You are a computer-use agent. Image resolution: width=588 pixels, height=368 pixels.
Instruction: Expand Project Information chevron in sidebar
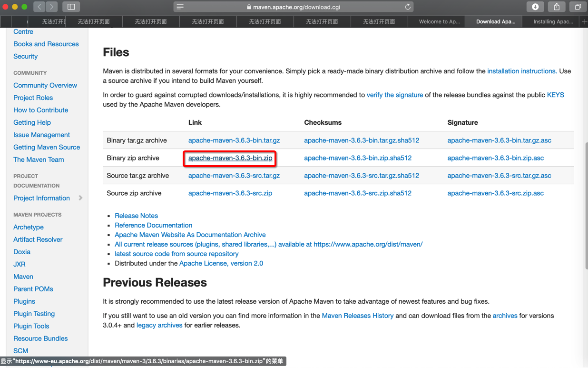coord(80,198)
